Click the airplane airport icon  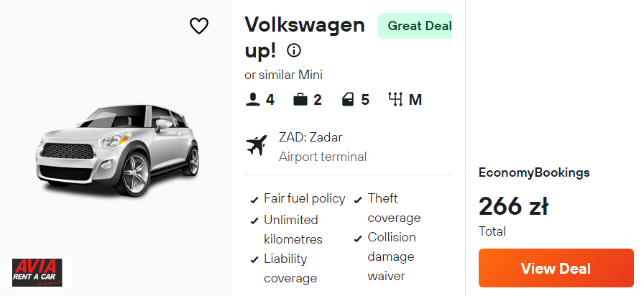click(x=256, y=146)
